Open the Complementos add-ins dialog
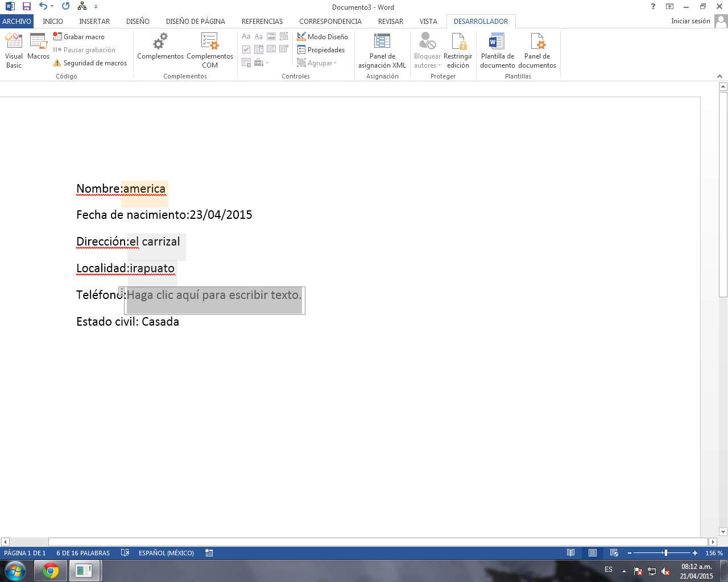728x582 pixels. click(160, 46)
